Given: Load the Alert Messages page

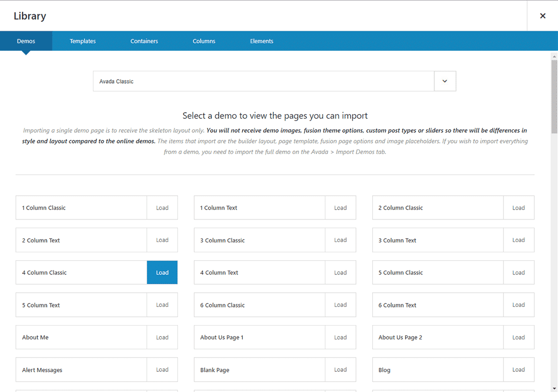Looking at the screenshot, I should [x=162, y=369].
